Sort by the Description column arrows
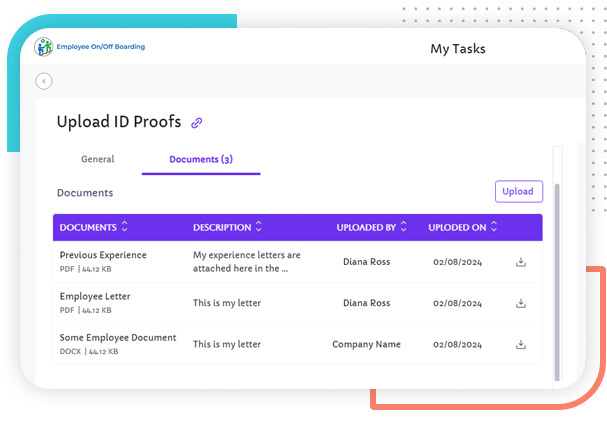This screenshot has width=607, height=424. coord(258,227)
